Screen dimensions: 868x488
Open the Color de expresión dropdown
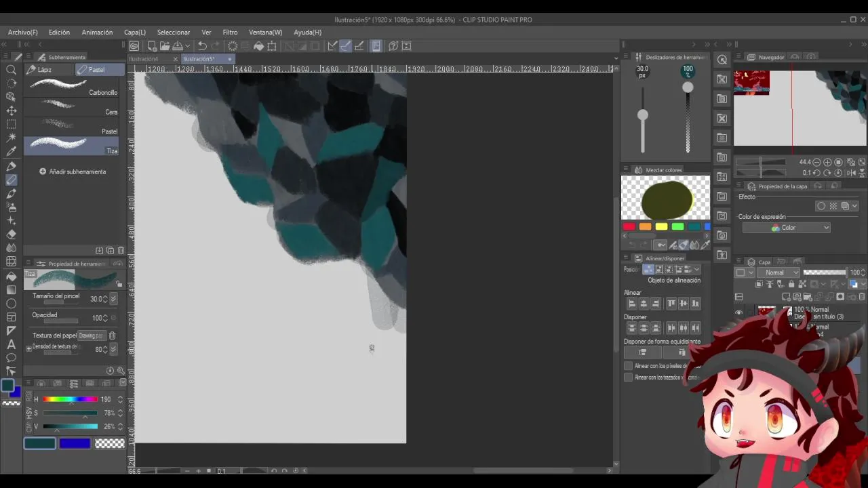pos(787,228)
